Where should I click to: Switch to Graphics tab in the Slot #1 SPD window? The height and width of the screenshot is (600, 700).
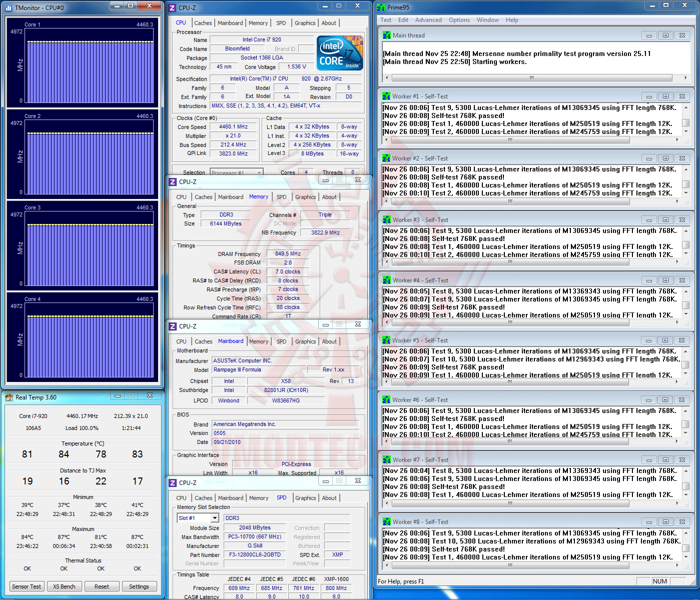[306, 498]
